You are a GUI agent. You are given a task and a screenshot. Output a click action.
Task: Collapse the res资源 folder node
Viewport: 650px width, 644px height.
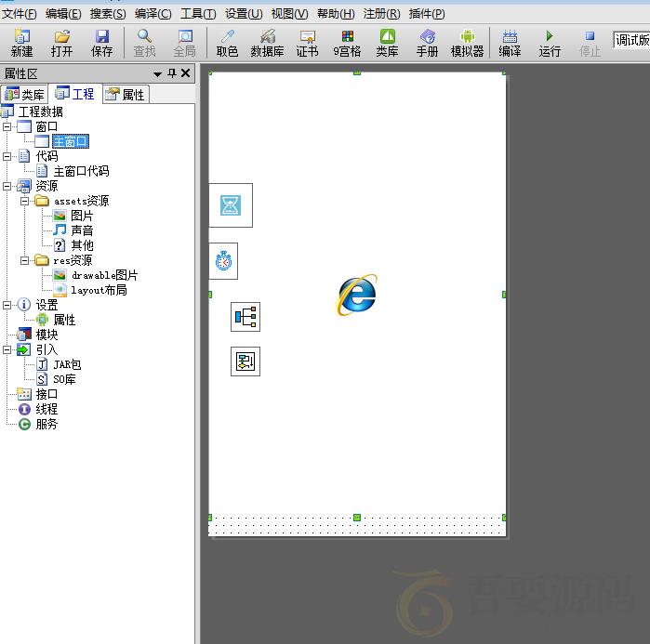click(x=24, y=260)
